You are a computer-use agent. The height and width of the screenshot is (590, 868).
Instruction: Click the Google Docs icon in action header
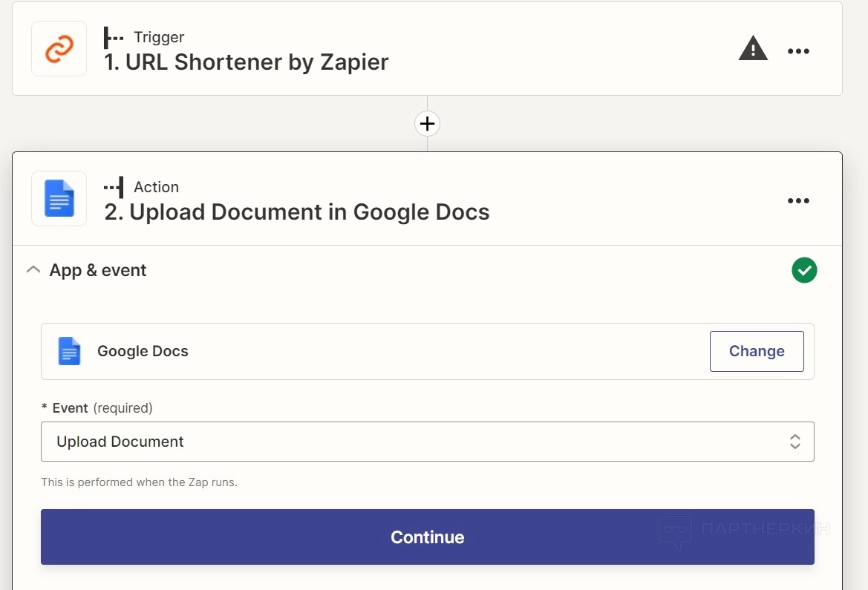pyautogui.click(x=59, y=199)
